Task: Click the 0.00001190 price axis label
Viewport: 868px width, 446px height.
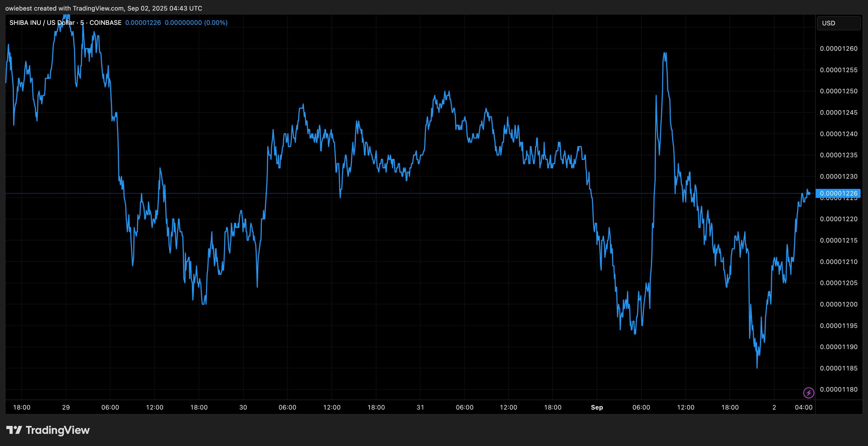Action: click(x=839, y=347)
